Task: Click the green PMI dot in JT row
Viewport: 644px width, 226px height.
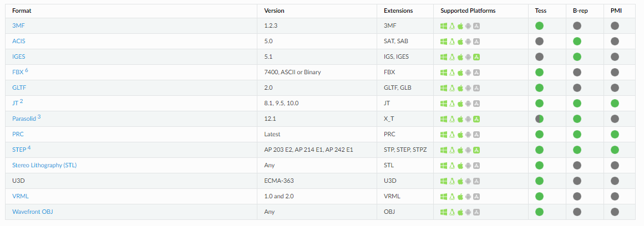Action: pos(615,104)
